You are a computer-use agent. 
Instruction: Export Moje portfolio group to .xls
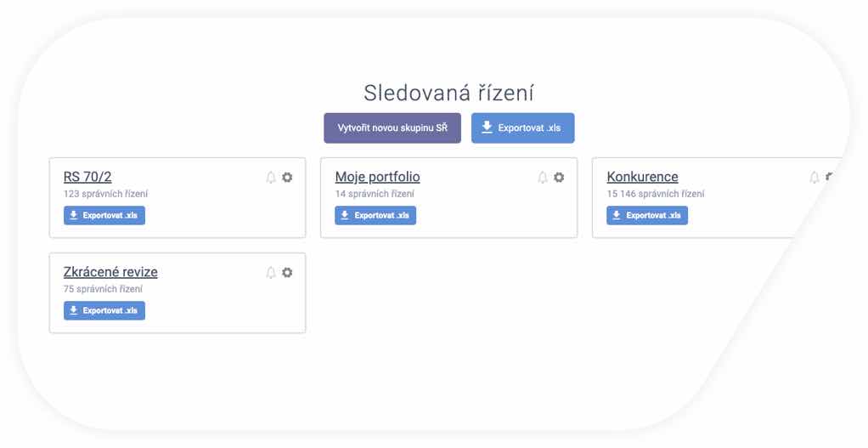(375, 215)
